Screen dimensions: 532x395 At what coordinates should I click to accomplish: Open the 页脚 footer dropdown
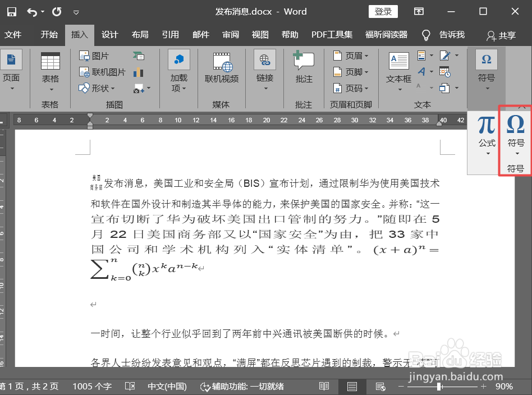351,72
